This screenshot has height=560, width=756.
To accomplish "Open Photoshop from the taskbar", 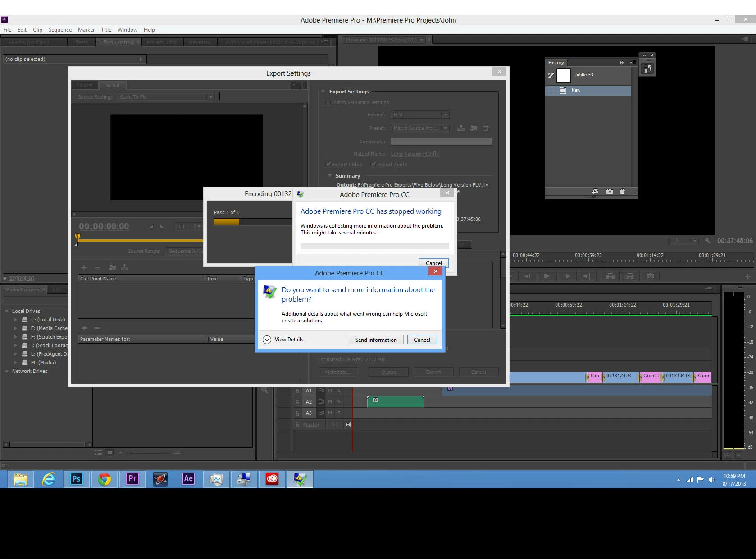I will [x=76, y=479].
